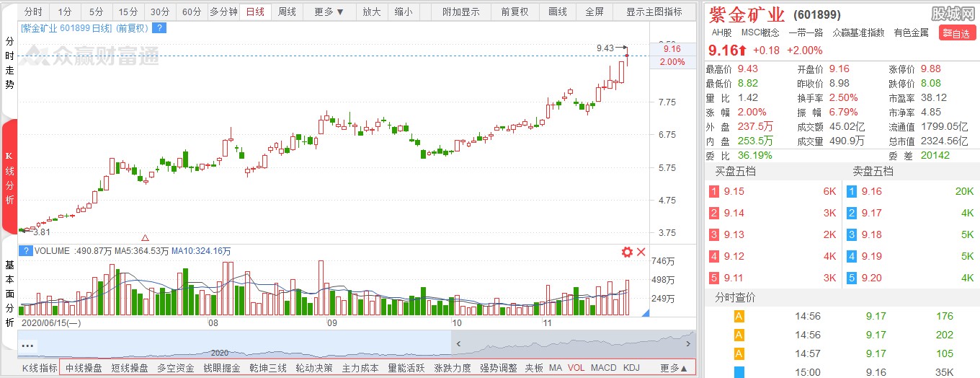
Task: Add stock to 自选 watchlist
Action: (x=956, y=33)
